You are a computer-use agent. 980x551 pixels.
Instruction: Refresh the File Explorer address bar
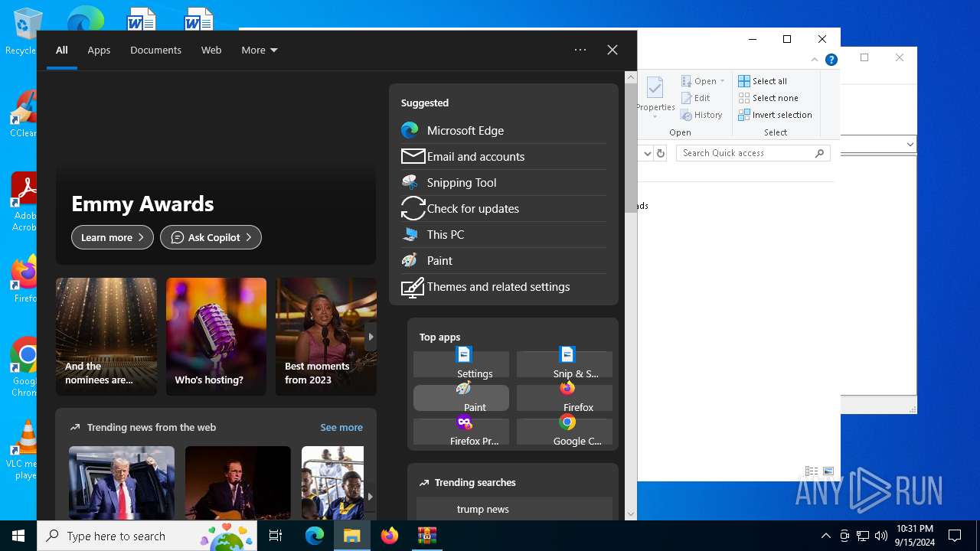click(x=661, y=153)
